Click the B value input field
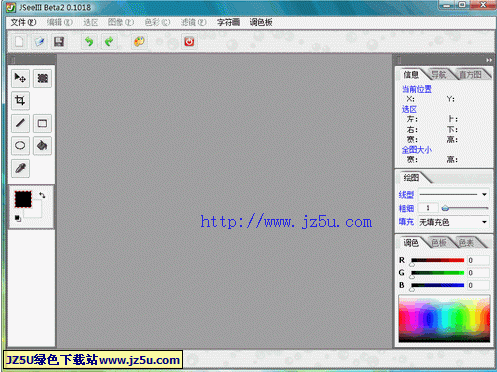 (478, 285)
